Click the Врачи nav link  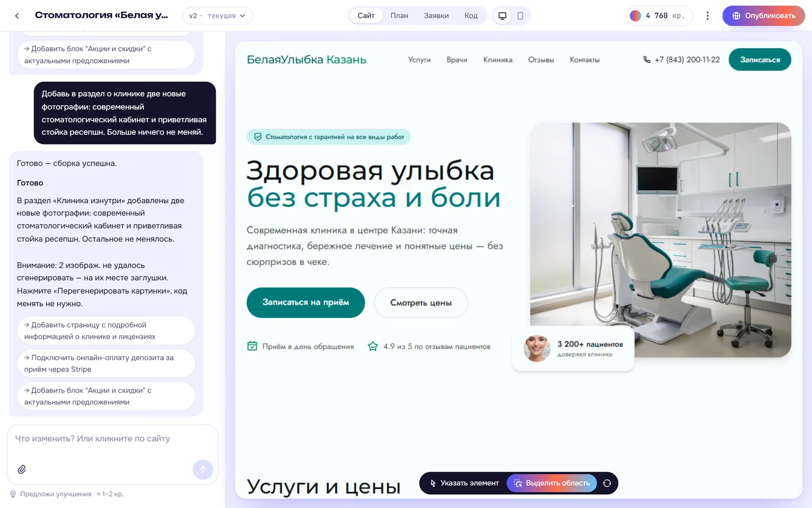coord(457,60)
